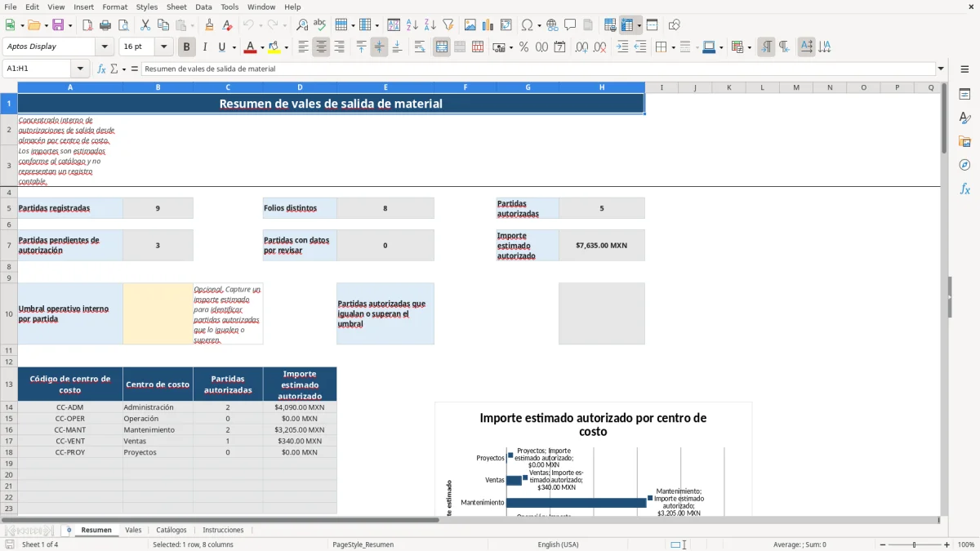The image size is (980, 551).
Task: Open the Draw shapes icon
Action: pyautogui.click(x=675, y=25)
